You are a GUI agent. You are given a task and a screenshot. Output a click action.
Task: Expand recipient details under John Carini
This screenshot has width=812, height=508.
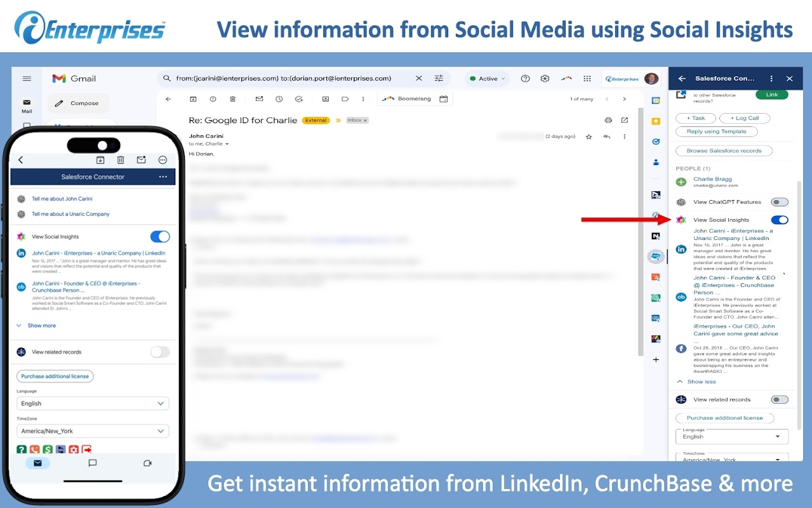pos(227,144)
